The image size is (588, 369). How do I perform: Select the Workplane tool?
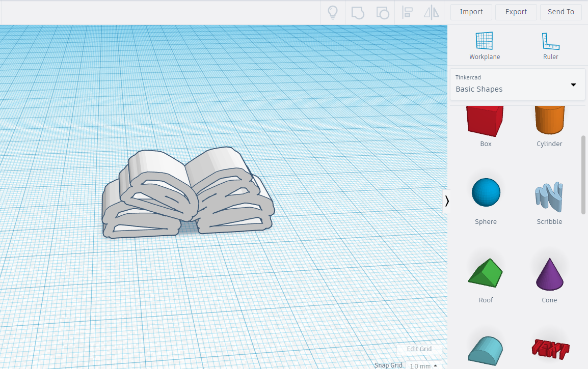pyautogui.click(x=485, y=46)
